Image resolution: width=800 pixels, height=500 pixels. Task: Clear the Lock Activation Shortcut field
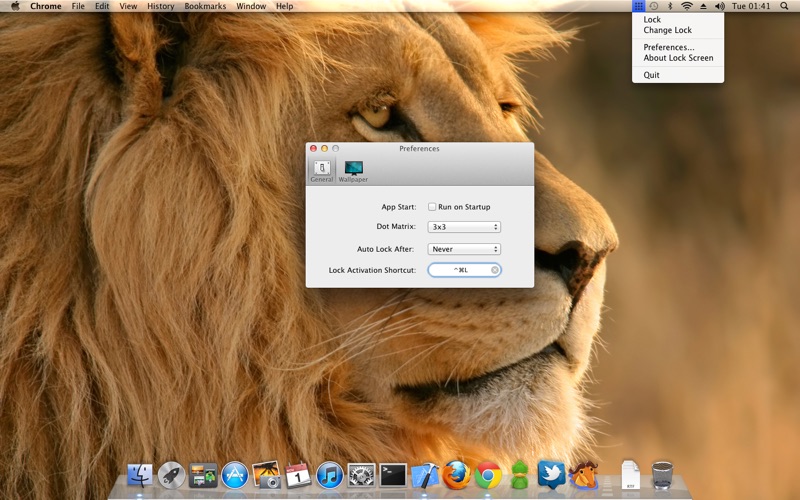coord(494,270)
